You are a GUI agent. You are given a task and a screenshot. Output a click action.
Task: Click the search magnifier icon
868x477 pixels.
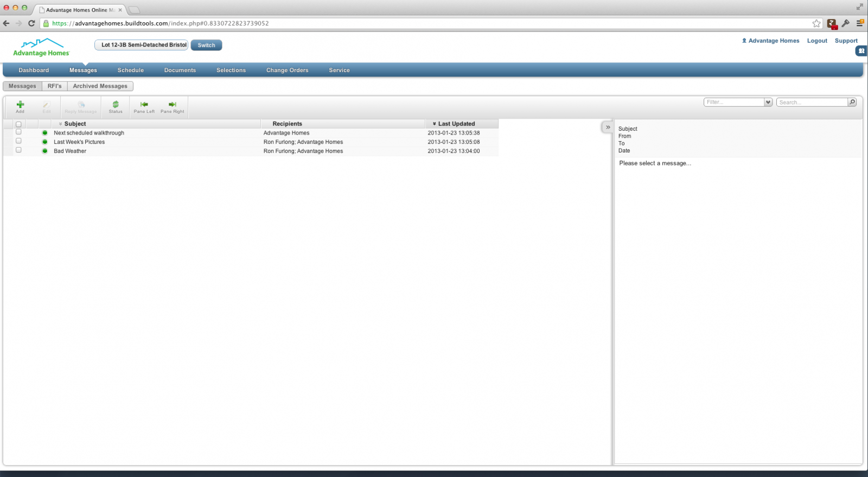point(852,102)
